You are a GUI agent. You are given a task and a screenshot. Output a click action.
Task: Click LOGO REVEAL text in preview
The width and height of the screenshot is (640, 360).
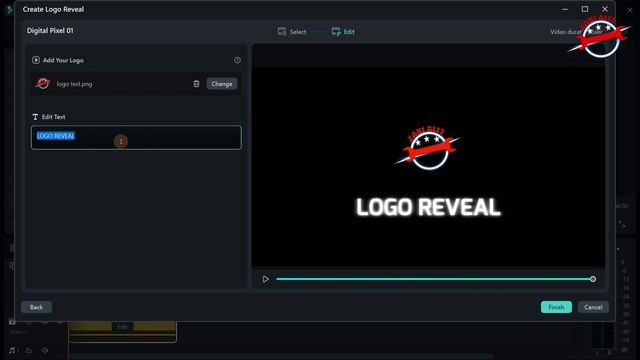click(428, 207)
